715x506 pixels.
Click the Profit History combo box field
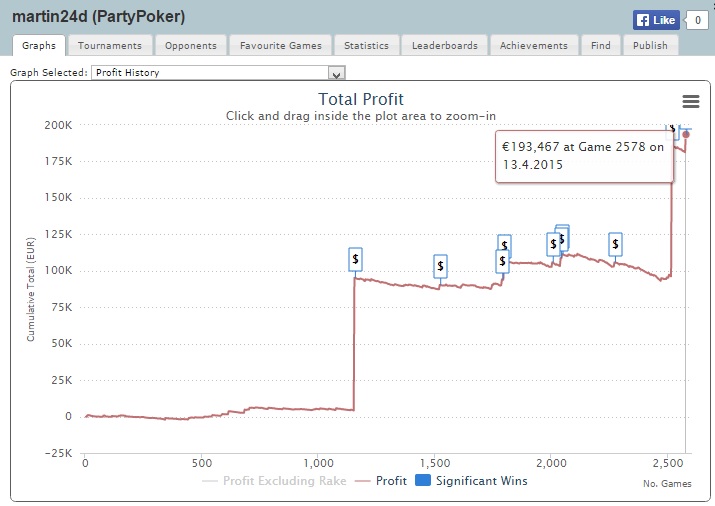pyautogui.click(x=218, y=73)
